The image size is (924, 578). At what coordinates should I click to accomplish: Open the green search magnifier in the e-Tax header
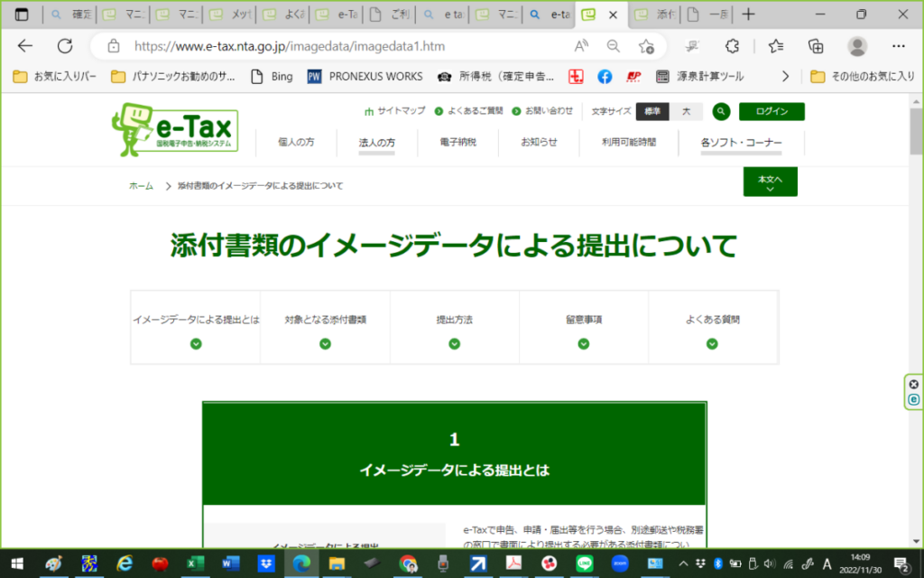pos(721,111)
